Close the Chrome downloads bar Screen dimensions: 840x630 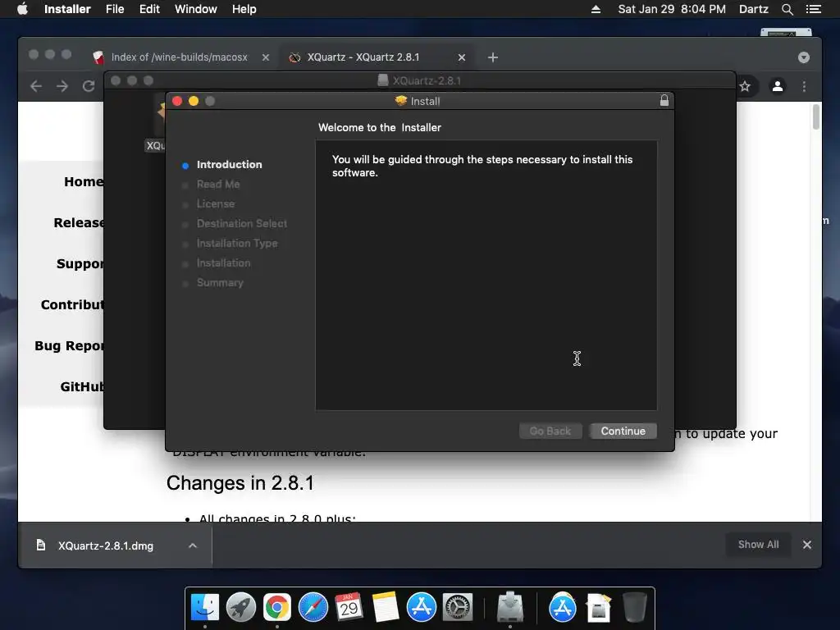(x=807, y=545)
